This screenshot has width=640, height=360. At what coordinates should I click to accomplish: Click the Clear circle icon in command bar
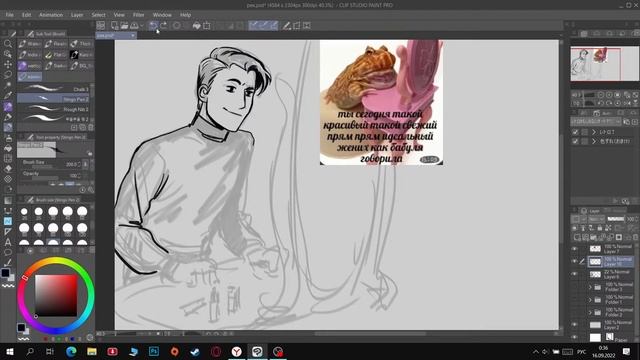[176, 25]
